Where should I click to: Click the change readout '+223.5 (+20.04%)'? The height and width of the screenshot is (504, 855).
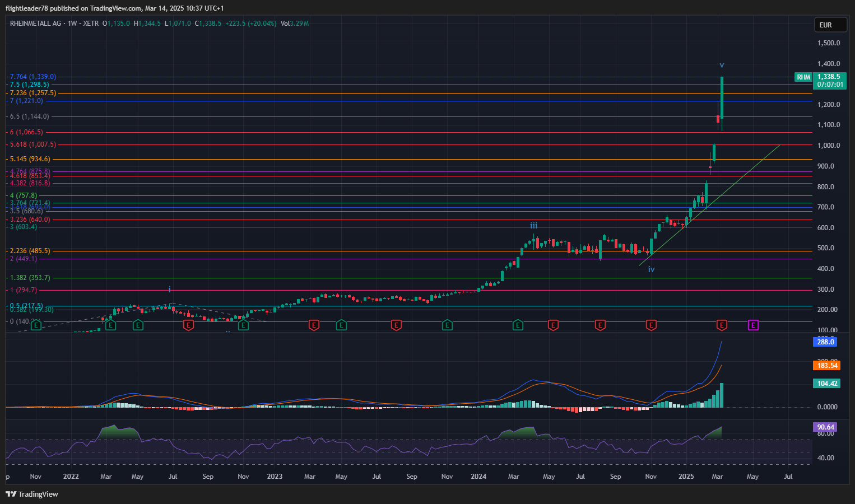(250, 24)
